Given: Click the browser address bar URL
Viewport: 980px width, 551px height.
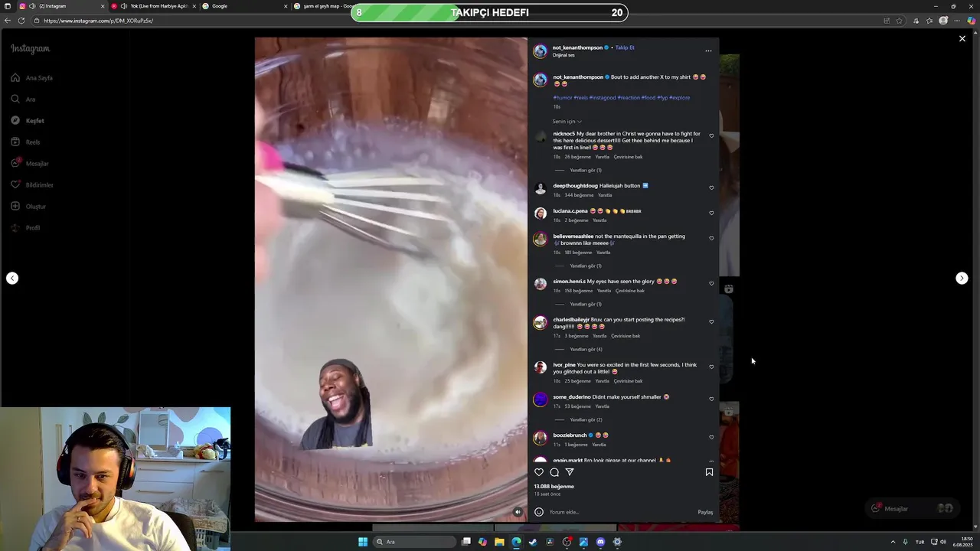Looking at the screenshot, I should [x=98, y=21].
